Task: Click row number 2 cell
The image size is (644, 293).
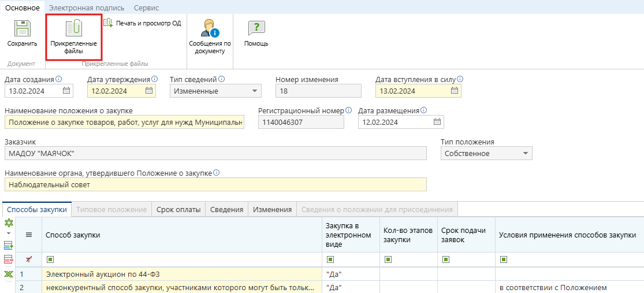Action: coord(29,287)
